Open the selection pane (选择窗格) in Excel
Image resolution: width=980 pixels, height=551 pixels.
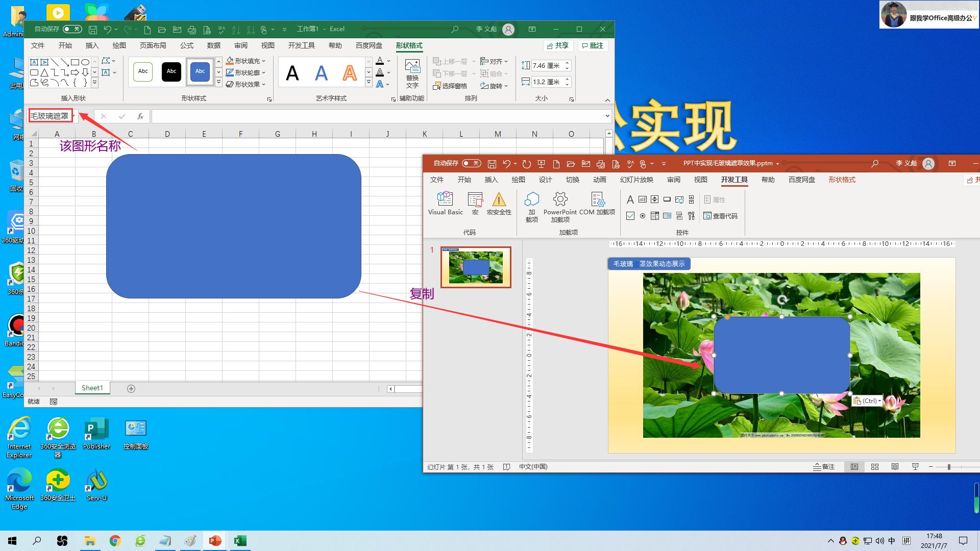tap(450, 86)
